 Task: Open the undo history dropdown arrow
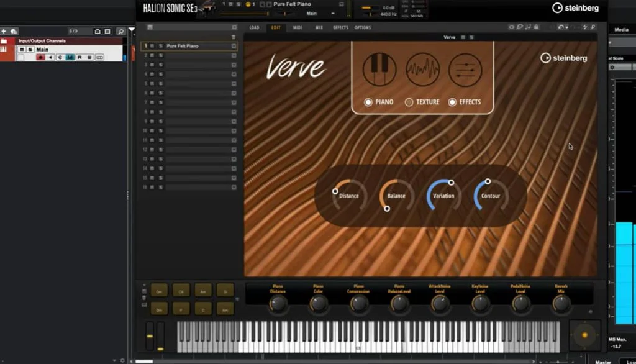(x=566, y=27)
